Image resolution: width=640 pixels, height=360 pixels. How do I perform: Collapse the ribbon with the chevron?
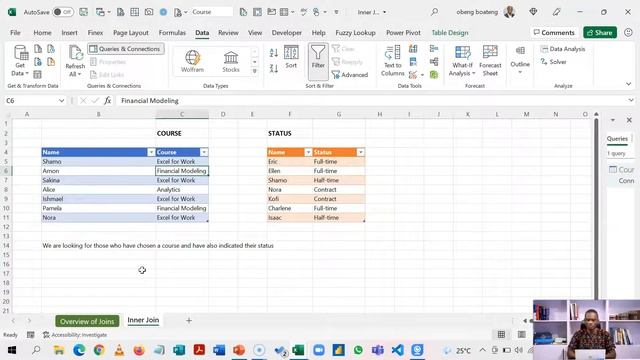pyautogui.click(x=629, y=84)
